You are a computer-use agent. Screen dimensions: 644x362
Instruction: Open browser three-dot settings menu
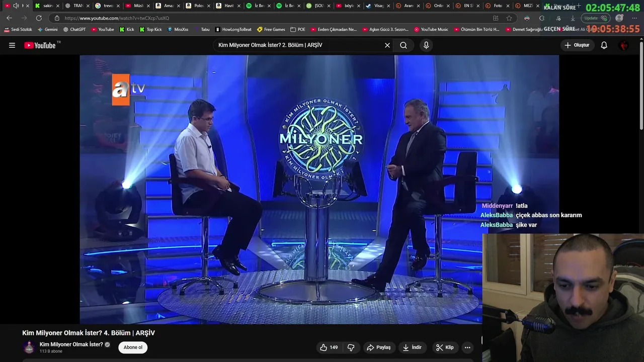tap(634, 18)
